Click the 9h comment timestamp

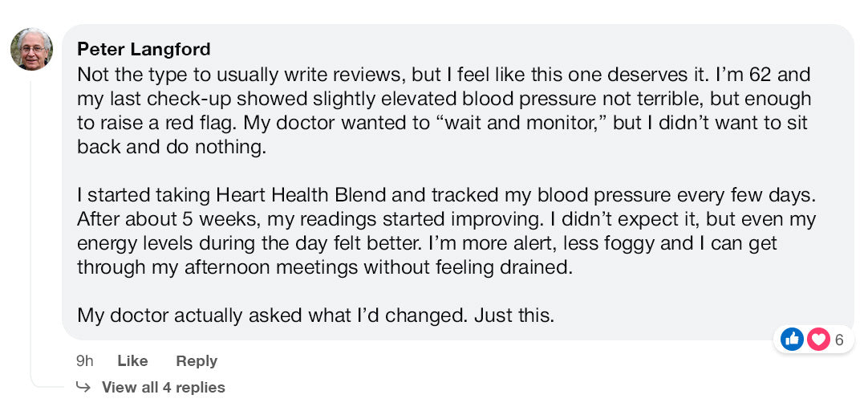(84, 361)
